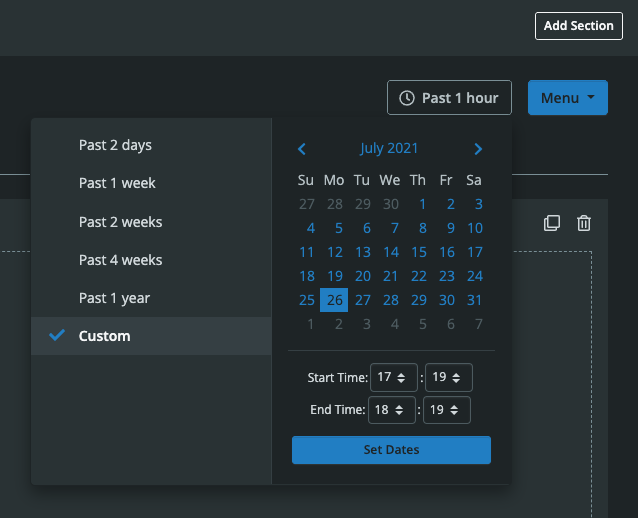Pick June 28 in the calendar

335,204
